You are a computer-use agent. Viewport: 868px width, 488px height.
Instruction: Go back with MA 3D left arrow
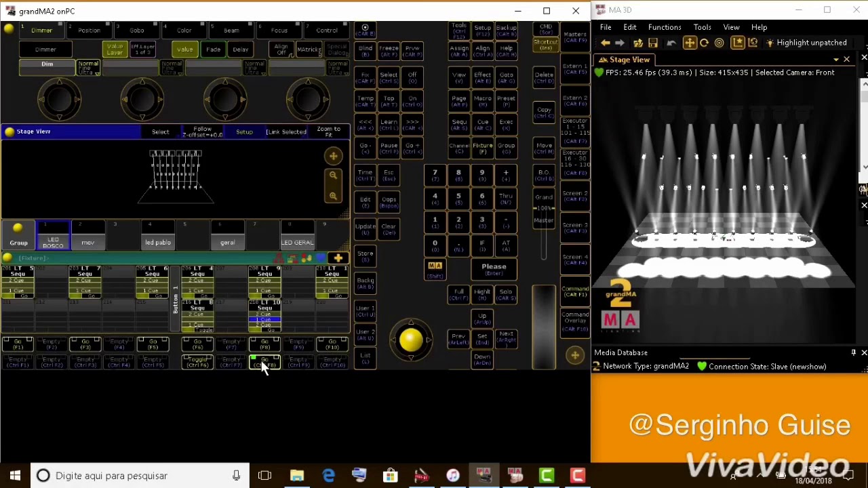point(606,43)
